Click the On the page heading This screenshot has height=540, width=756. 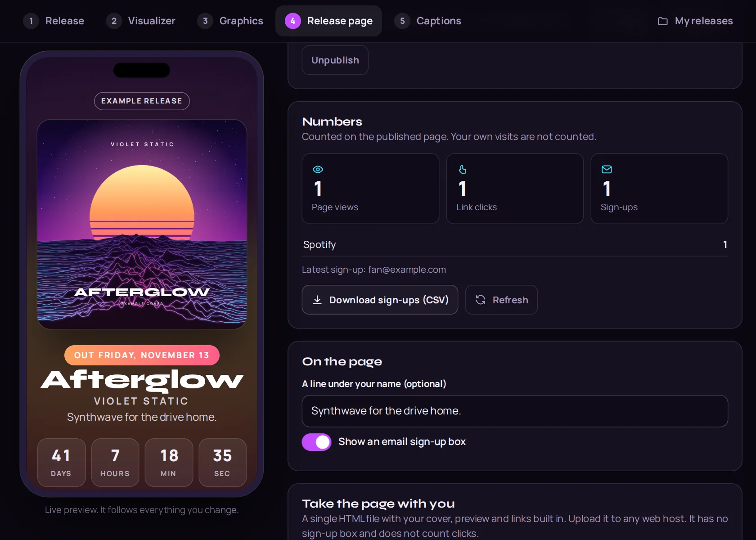pyautogui.click(x=342, y=362)
